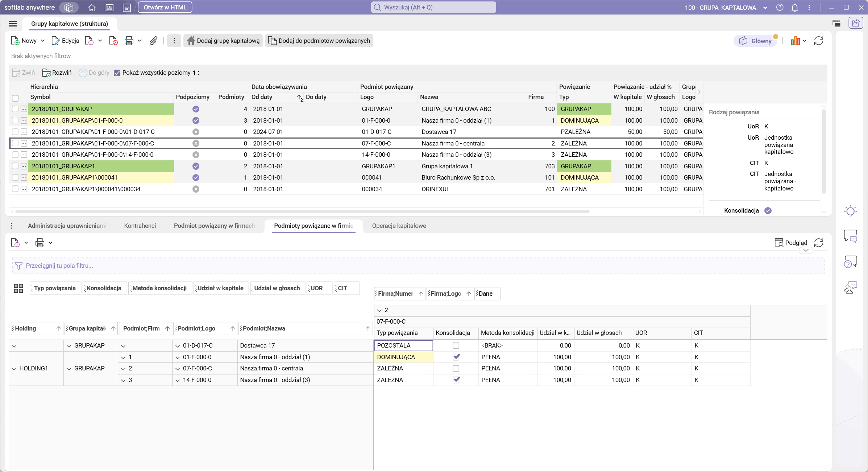Open the Nowy dropdown arrow
The height and width of the screenshot is (472, 868).
43,41
